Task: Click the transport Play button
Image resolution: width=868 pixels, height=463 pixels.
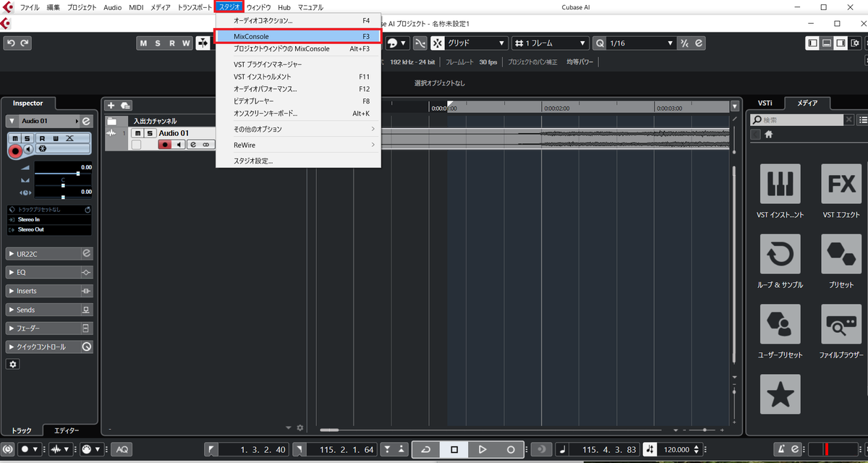Action: [482, 449]
